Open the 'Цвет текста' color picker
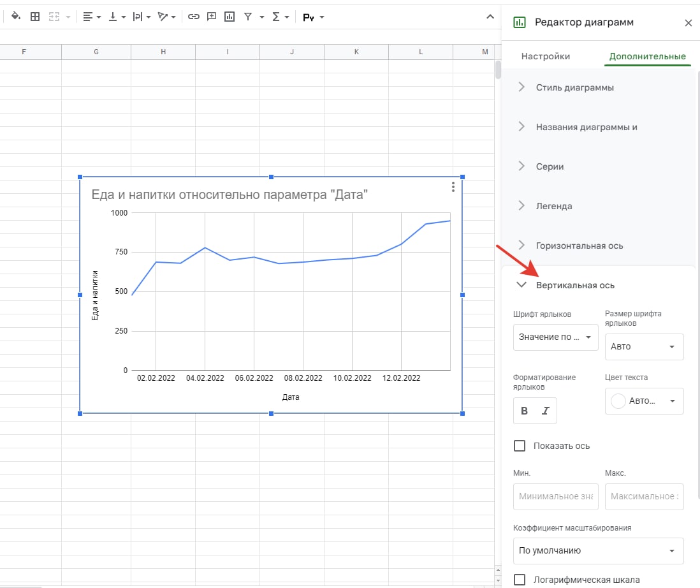 [644, 401]
